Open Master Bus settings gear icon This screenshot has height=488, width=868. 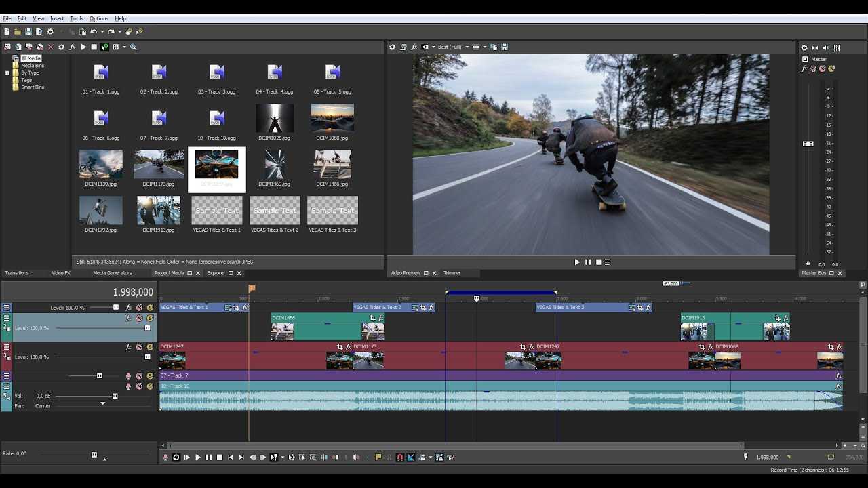pyautogui.click(x=804, y=47)
